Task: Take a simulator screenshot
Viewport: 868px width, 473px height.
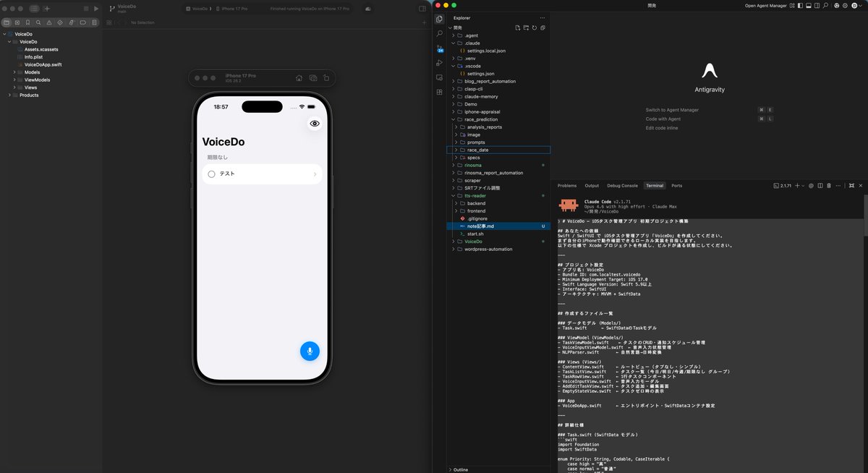Action: (312, 78)
